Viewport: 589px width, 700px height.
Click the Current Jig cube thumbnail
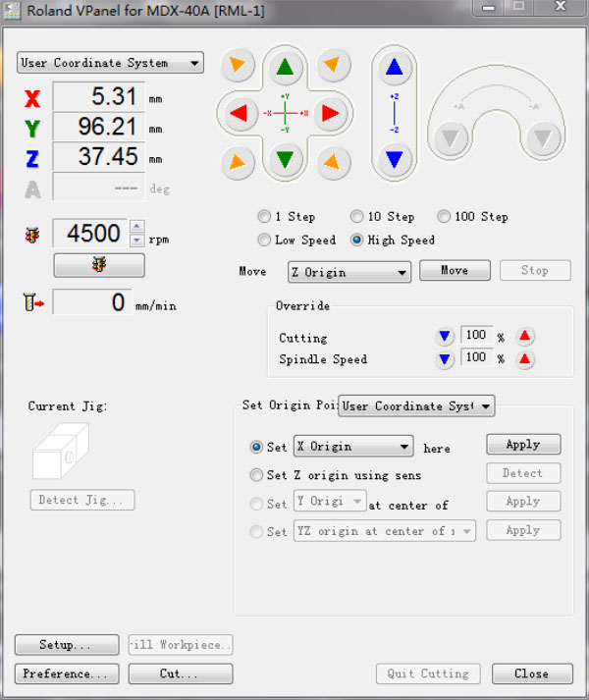point(61,451)
